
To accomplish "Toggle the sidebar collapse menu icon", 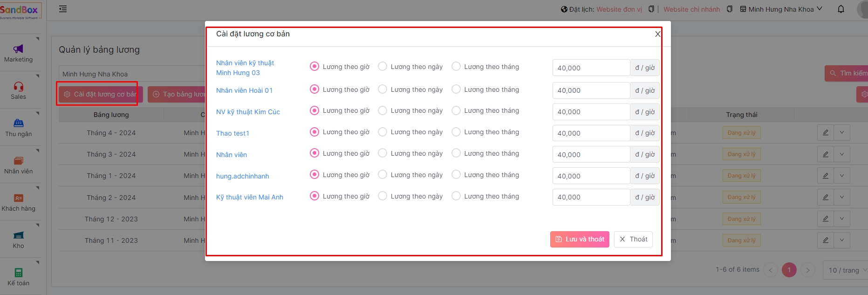I will (63, 9).
